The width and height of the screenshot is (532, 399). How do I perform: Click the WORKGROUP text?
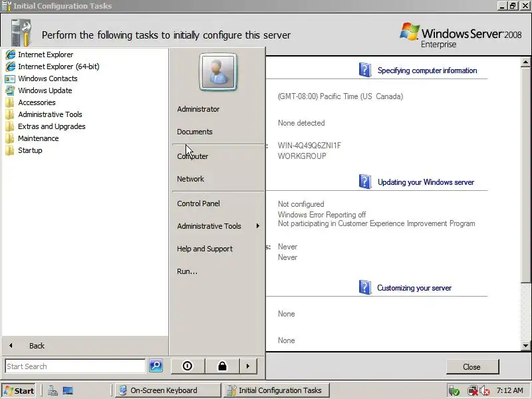tap(302, 156)
